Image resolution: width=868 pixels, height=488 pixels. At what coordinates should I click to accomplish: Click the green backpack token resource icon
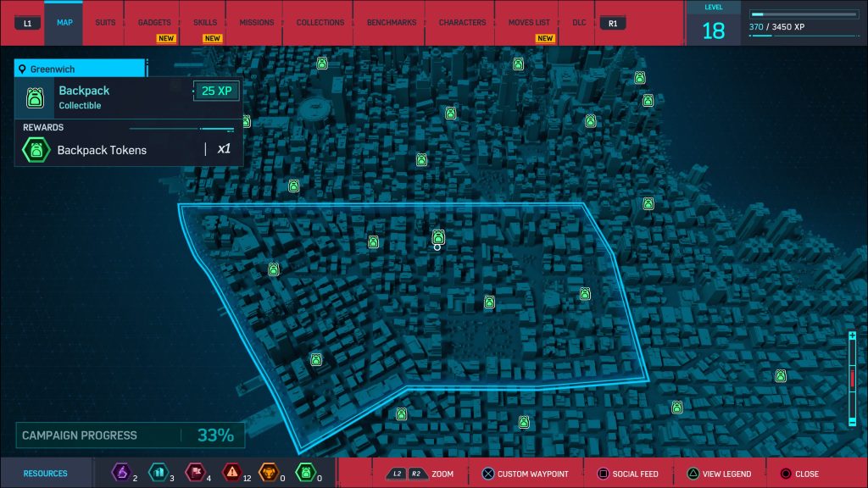coord(305,472)
